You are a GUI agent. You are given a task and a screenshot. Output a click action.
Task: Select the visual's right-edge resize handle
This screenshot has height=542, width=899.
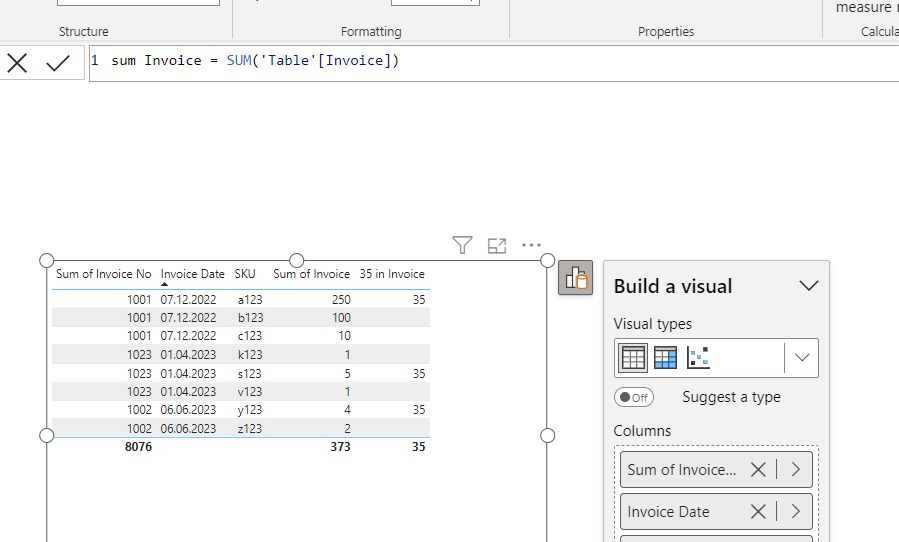pyautogui.click(x=548, y=435)
